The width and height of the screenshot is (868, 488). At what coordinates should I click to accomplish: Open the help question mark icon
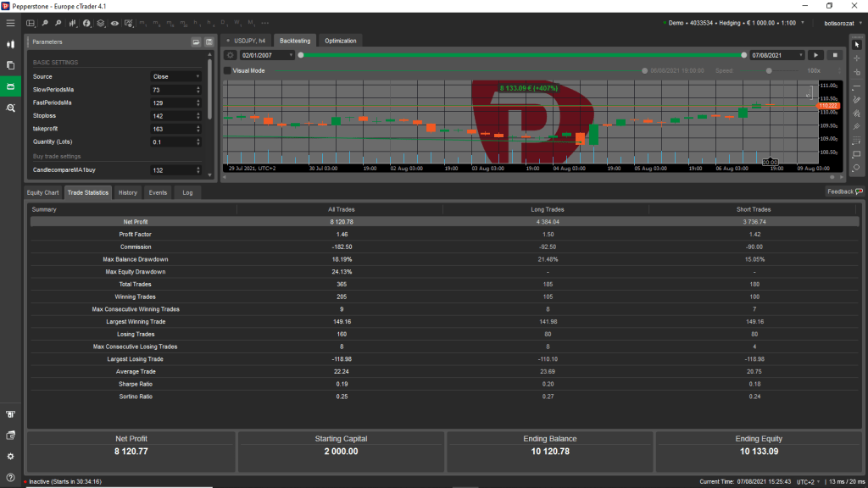pos(10,476)
